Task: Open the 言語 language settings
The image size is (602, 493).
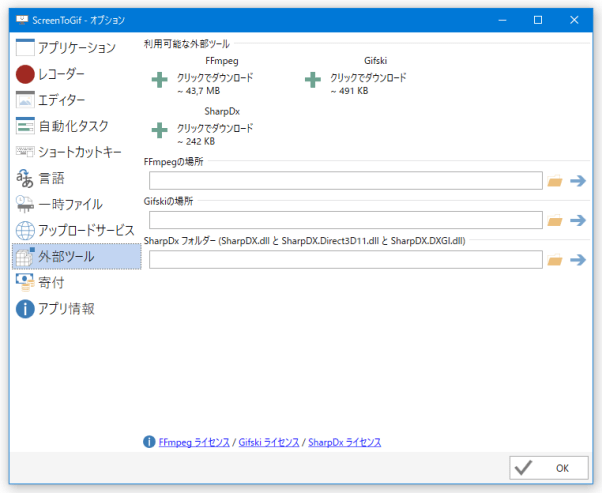Action: pyautogui.click(x=75, y=178)
